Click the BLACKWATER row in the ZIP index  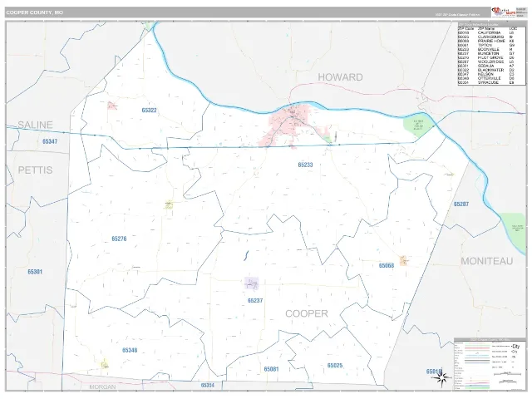(486, 70)
